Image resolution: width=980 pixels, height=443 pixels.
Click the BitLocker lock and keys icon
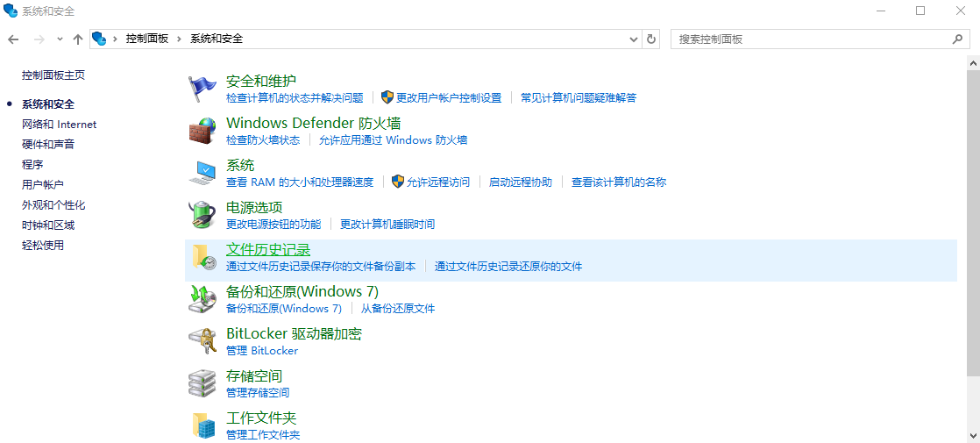(202, 341)
